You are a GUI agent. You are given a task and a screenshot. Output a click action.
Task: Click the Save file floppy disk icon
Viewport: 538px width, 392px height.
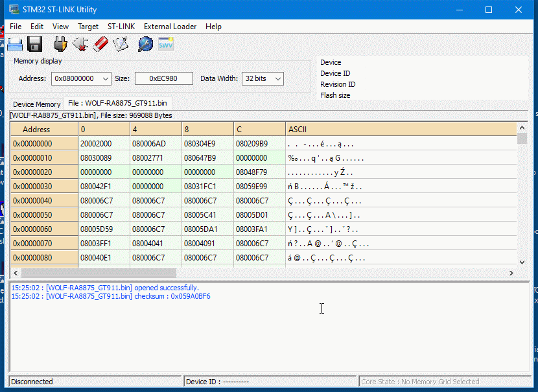(34, 44)
